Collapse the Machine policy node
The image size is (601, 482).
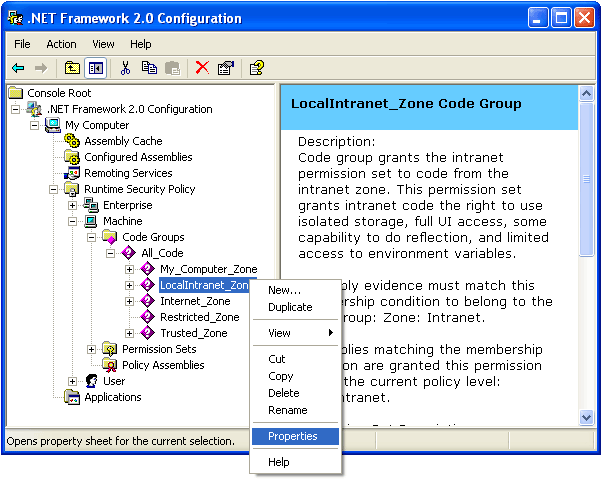73,221
